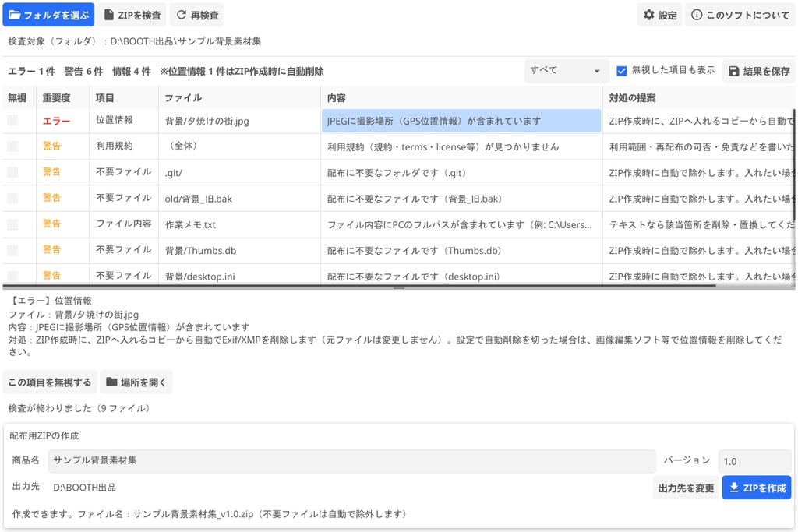Click この項目を無視する button
Screen dimensions: 798x532
(x=50, y=382)
